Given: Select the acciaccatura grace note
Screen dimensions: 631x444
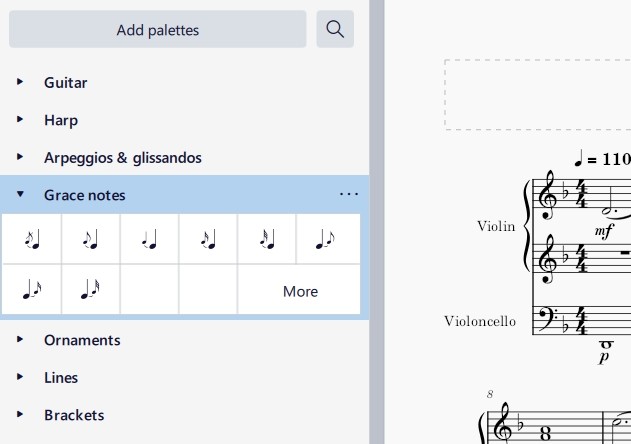Looking at the screenshot, I should coord(32,239).
